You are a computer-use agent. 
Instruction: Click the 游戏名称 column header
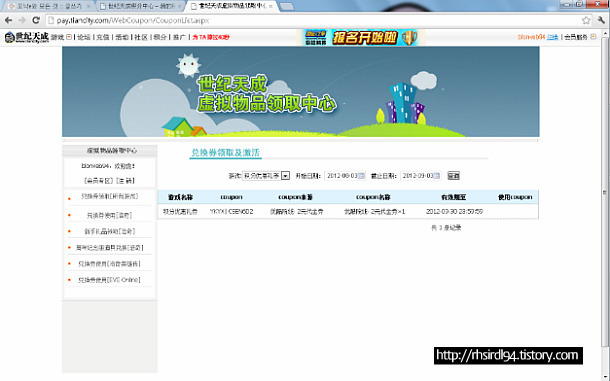coord(180,197)
